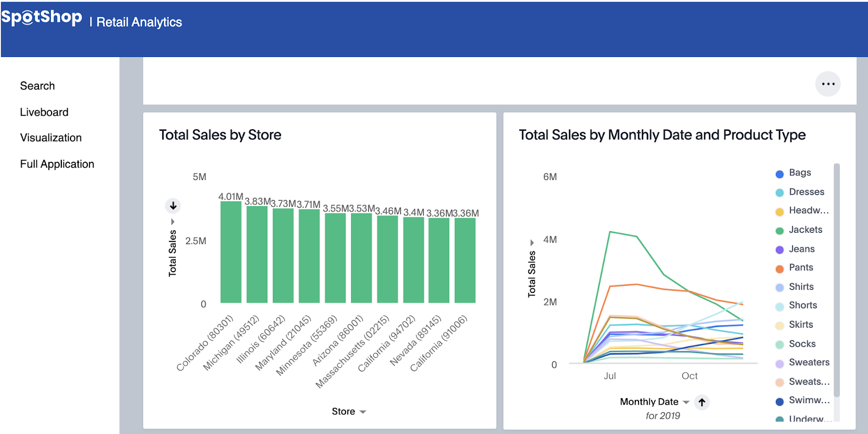Screen dimensions: 868x434
Task: Click the Socks legend color dot
Action: 780,344
